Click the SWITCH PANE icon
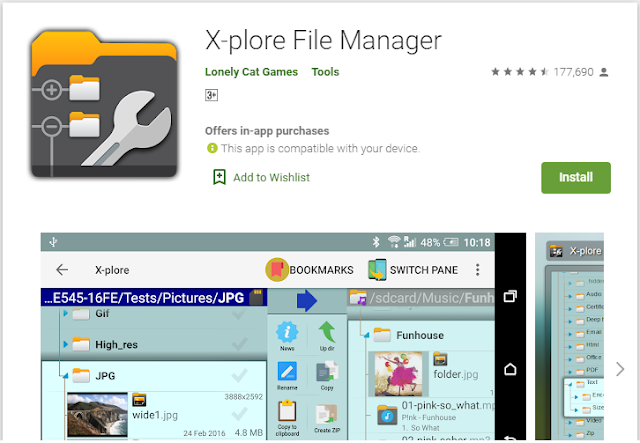This screenshot has width=640, height=443. tap(377, 270)
